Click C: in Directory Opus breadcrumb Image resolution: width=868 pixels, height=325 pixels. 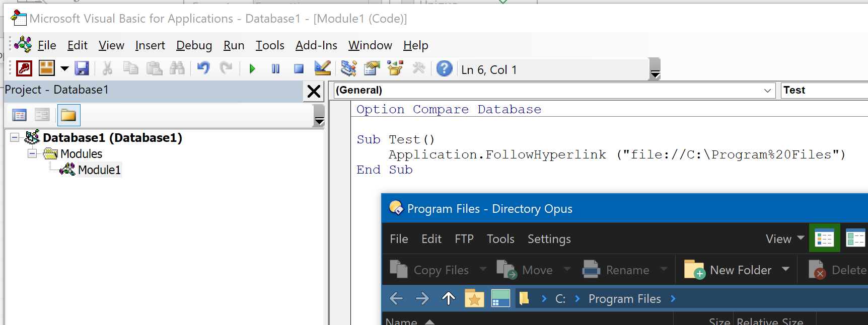[x=560, y=299]
